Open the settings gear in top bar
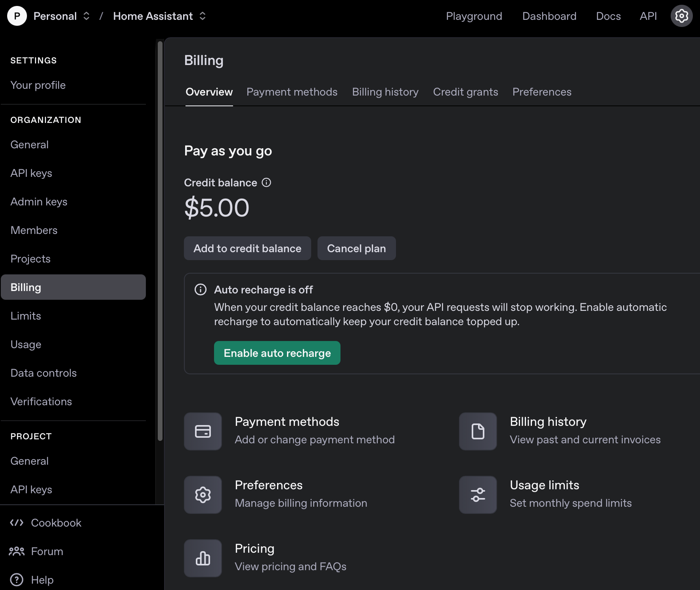Image resolution: width=700 pixels, height=590 pixels. point(681,16)
